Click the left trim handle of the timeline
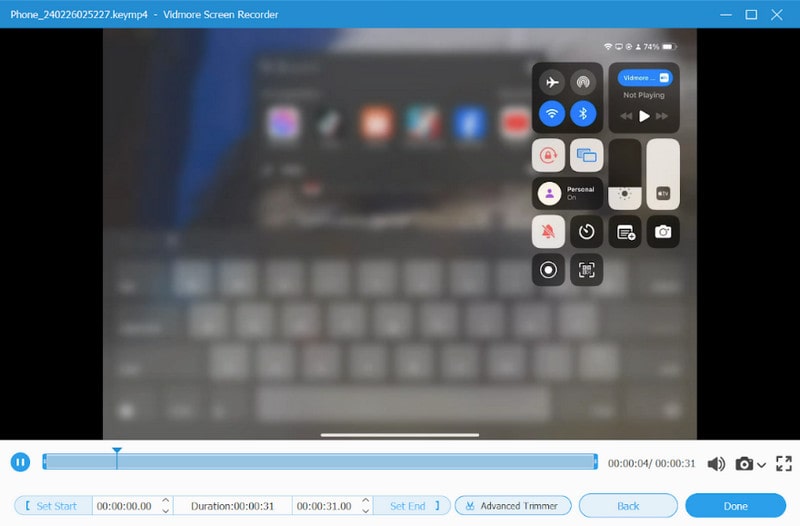 coord(44,462)
